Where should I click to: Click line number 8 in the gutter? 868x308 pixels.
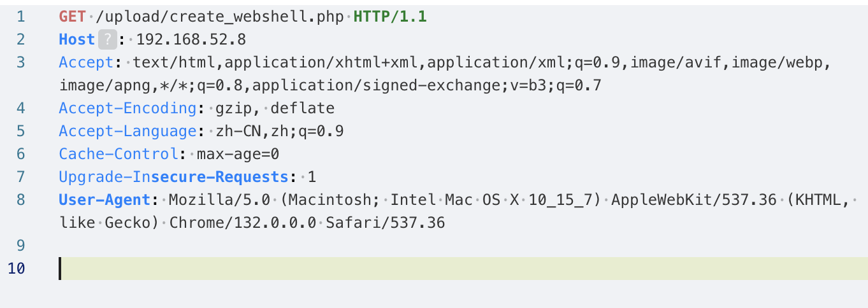(20, 200)
